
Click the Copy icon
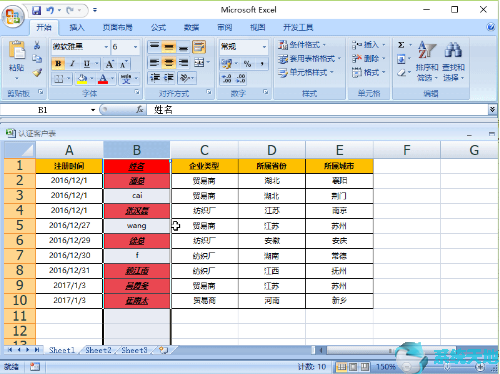[37, 59]
